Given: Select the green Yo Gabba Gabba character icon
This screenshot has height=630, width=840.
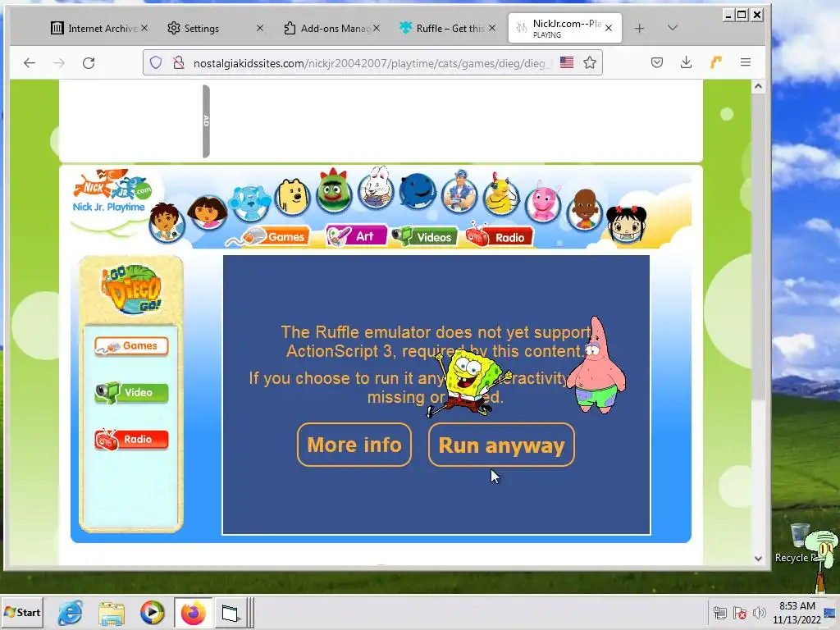Looking at the screenshot, I should click(334, 191).
